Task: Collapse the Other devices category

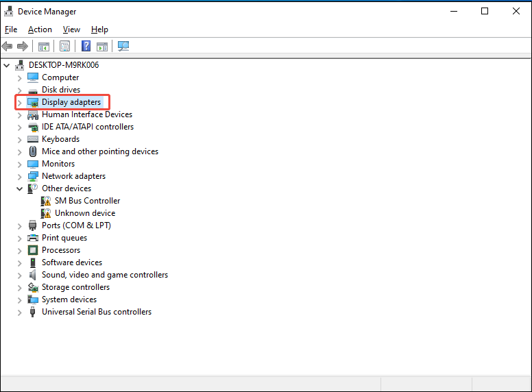Action: tap(20, 188)
